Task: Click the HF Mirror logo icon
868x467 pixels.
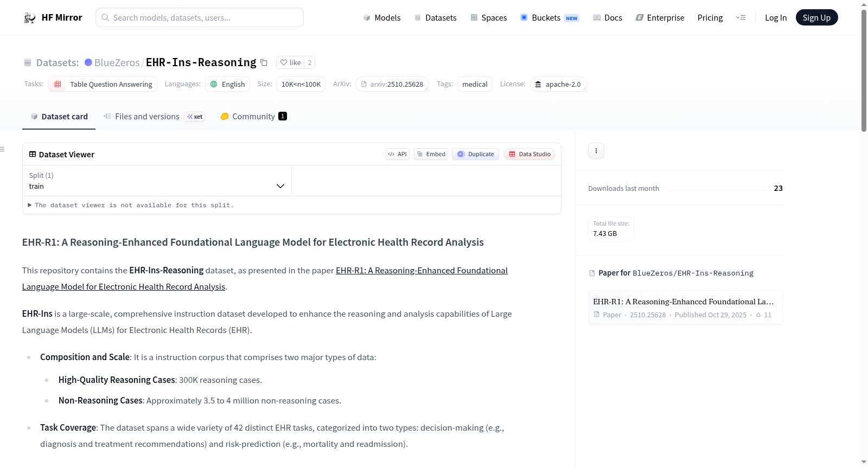Action: click(x=30, y=18)
